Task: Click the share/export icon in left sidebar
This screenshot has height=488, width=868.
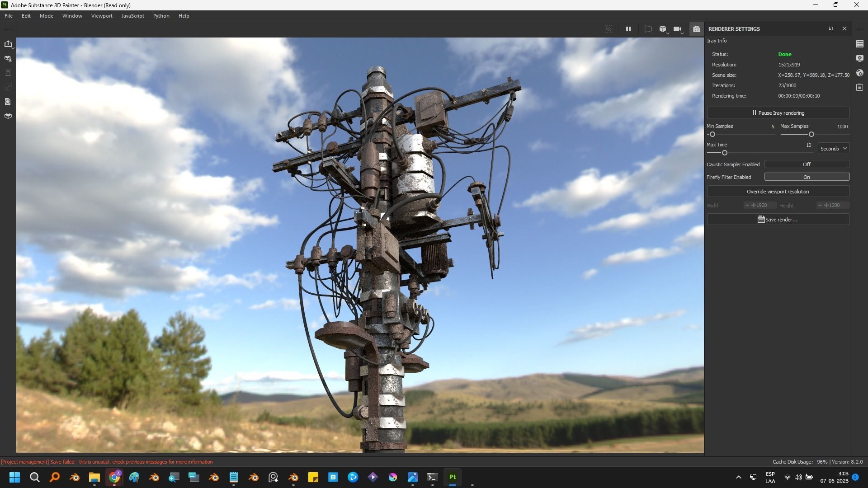Action: point(8,44)
